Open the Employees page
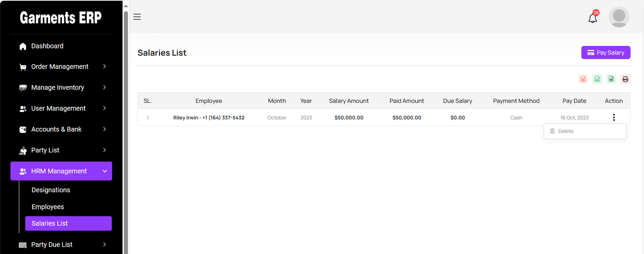 pyautogui.click(x=47, y=207)
